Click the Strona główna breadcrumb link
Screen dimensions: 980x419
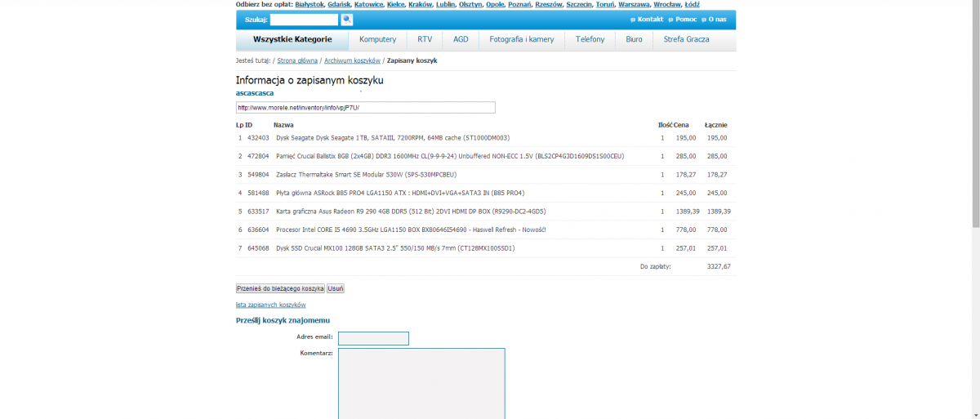pos(296,61)
